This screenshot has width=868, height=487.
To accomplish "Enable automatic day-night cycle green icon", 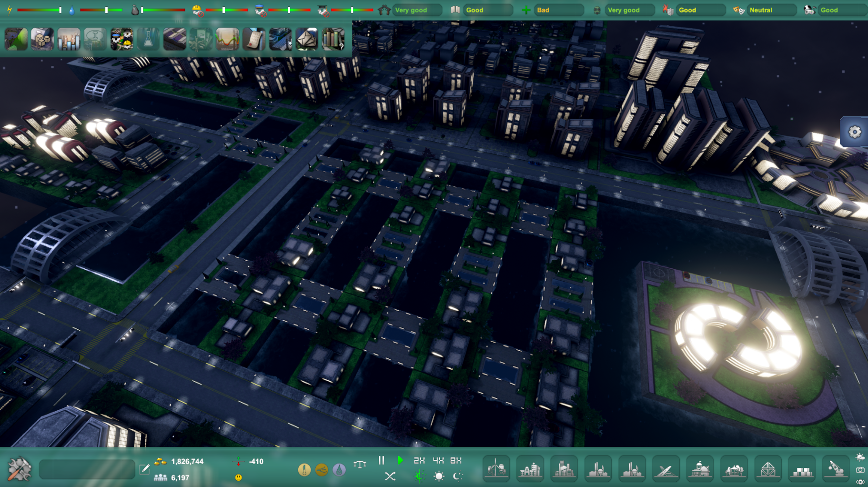I will pyautogui.click(x=419, y=476).
